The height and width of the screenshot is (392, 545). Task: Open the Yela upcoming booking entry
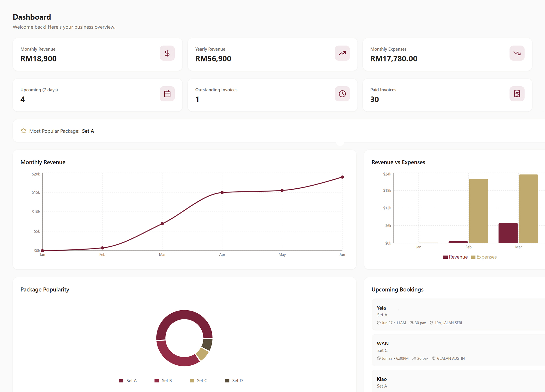click(x=458, y=314)
